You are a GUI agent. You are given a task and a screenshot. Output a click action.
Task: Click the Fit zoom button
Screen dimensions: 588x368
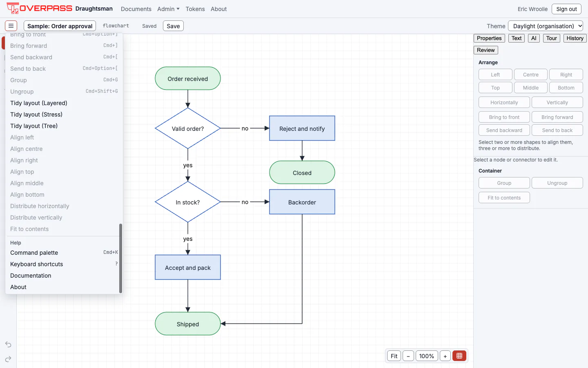pos(394,356)
